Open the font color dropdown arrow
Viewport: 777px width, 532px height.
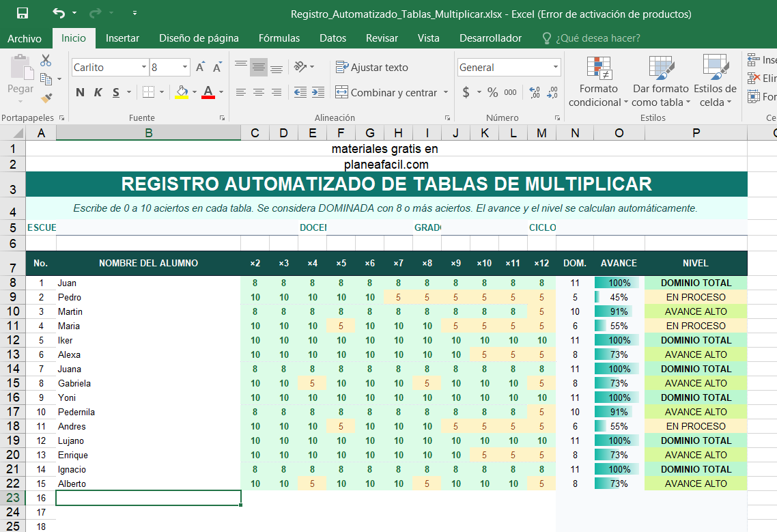(221, 92)
